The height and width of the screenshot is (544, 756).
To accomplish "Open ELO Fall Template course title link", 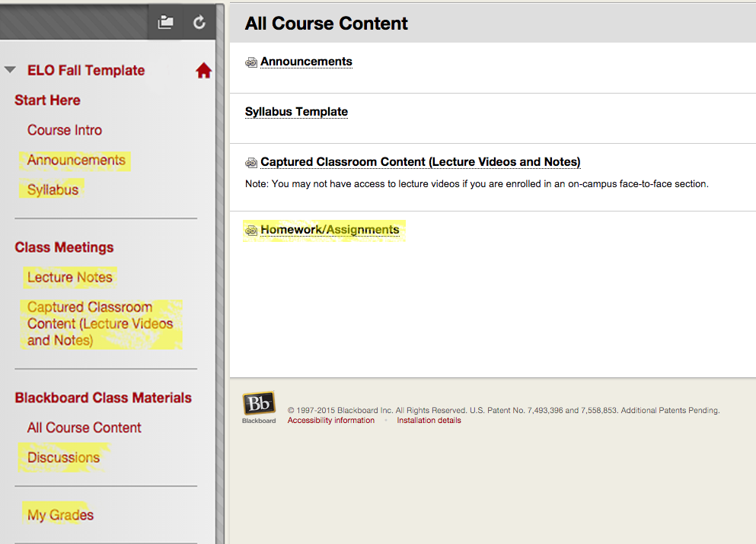I will click(x=86, y=70).
